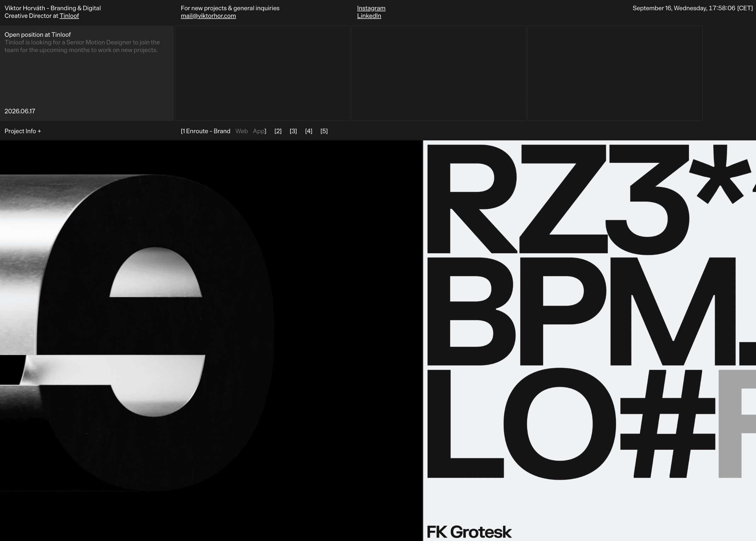The image size is (756, 541).
Task: Go to project [2]
Action: [x=278, y=131]
